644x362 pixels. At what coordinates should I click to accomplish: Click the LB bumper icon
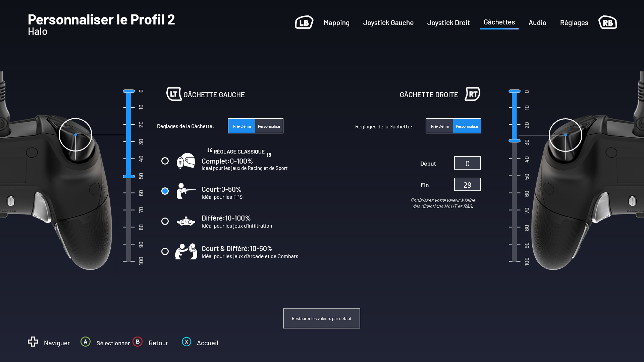(304, 22)
